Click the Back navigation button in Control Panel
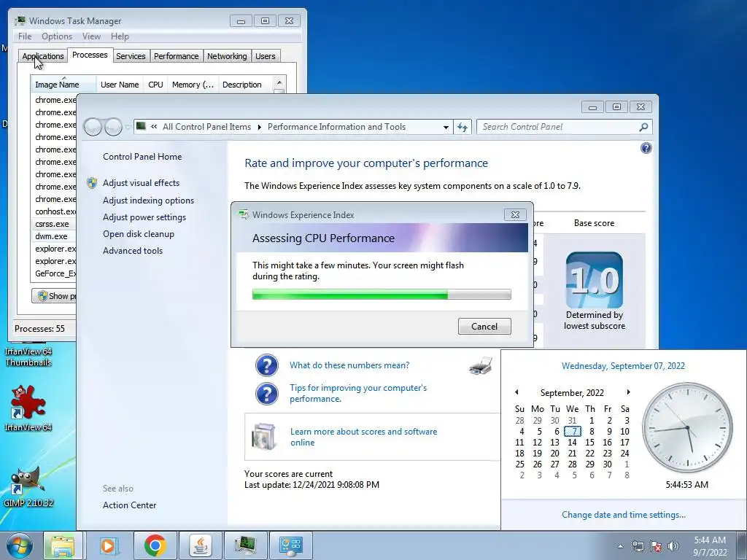Image resolution: width=747 pixels, height=560 pixels. click(93, 127)
